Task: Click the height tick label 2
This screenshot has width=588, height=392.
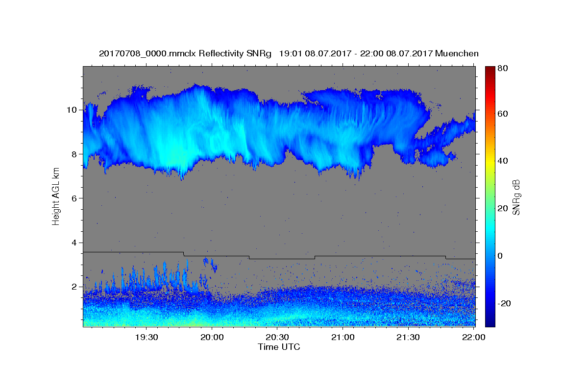Action: click(x=74, y=287)
